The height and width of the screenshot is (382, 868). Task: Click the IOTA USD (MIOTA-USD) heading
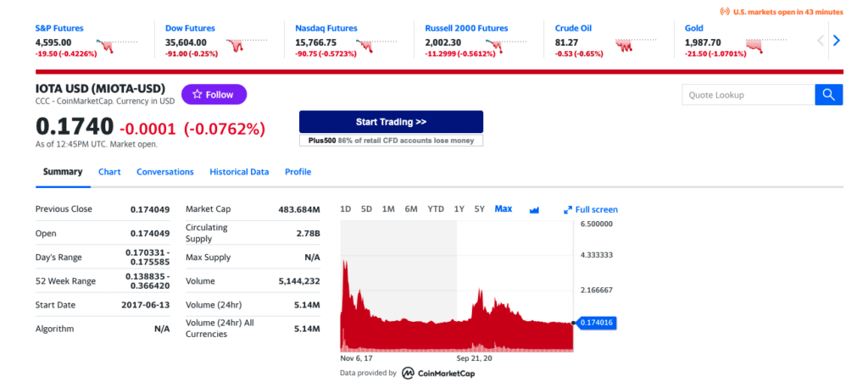pyautogui.click(x=100, y=88)
